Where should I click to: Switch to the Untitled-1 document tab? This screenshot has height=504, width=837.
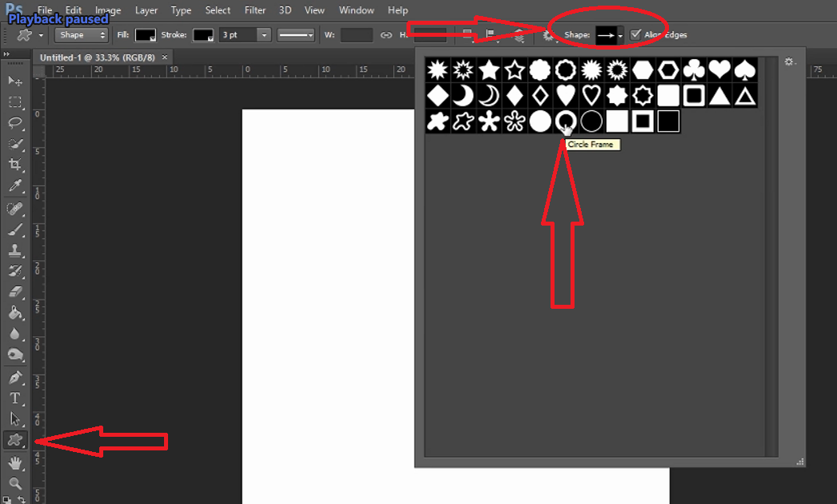pyautogui.click(x=96, y=58)
